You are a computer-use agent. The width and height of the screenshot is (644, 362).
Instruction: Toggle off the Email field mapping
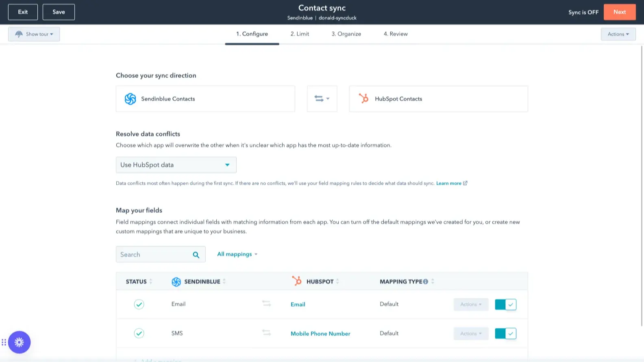tap(505, 304)
